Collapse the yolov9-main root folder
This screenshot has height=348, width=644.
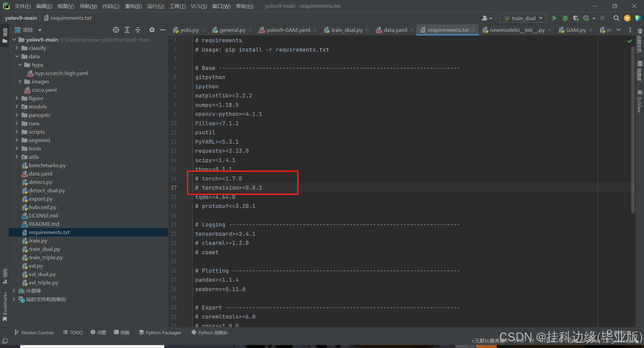click(x=14, y=40)
